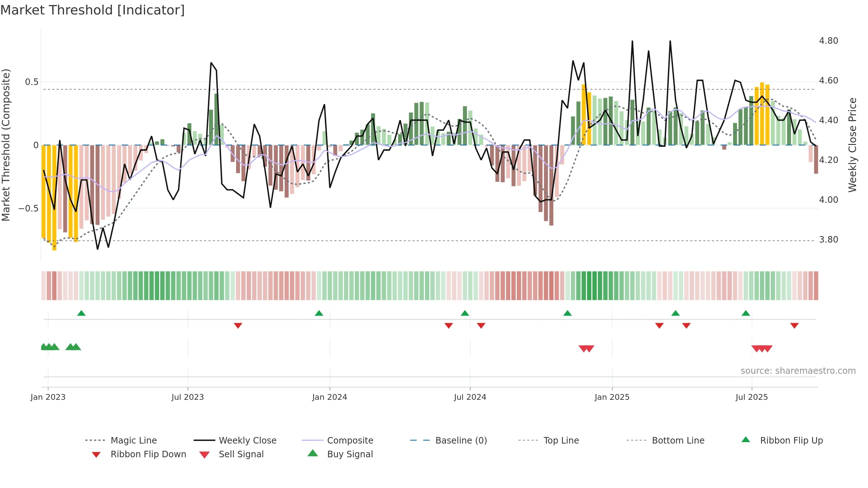The image size is (868, 488).
Task: Click the Jul 2025 x-axis label
Action: coord(752,397)
